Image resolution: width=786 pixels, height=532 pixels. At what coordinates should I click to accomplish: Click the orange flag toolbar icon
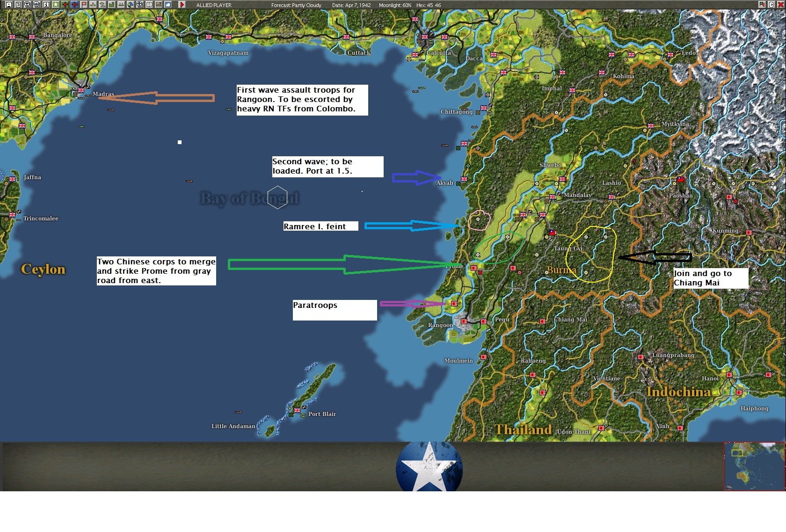[x=84, y=5]
